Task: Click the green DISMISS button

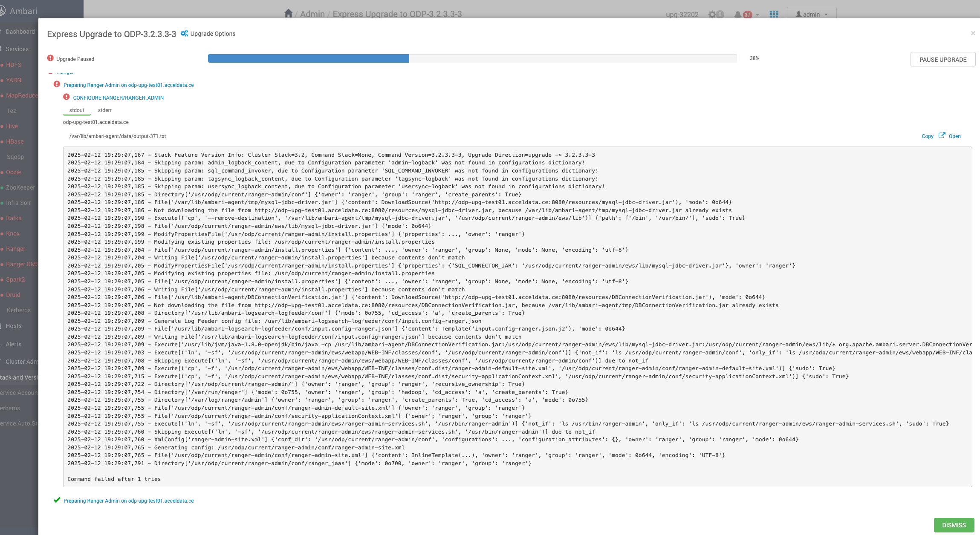Action: click(x=954, y=525)
